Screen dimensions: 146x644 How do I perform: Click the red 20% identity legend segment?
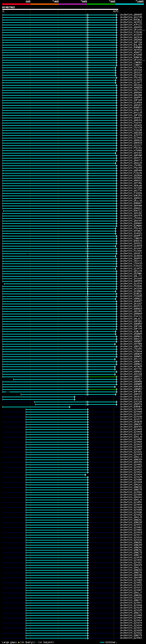point(16,4)
